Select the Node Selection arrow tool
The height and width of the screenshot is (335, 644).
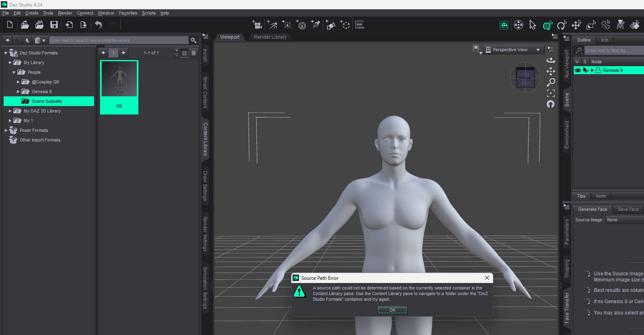tap(533, 25)
